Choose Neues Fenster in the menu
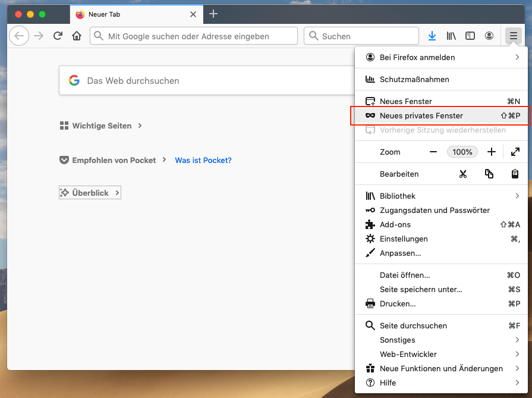532x398 pixels. click(441, 101)
